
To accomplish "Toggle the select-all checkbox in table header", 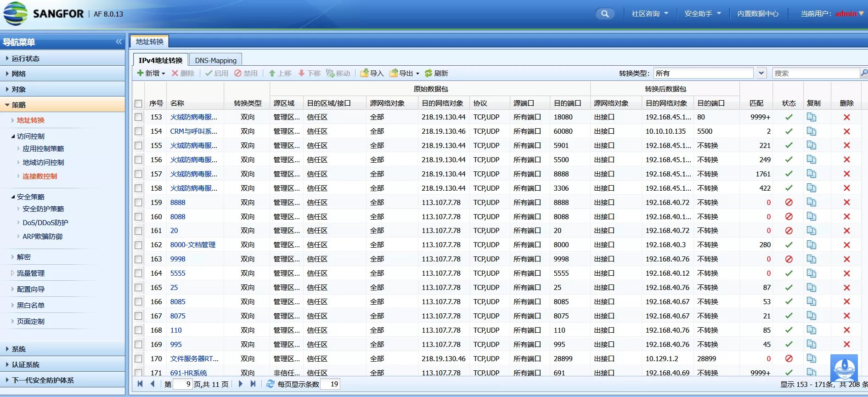I will point(138,103).
